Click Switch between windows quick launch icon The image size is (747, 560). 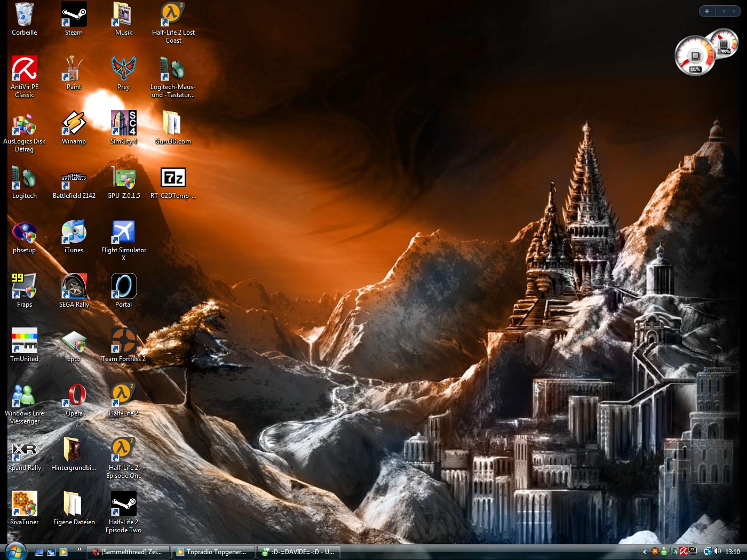pos(51,552)
